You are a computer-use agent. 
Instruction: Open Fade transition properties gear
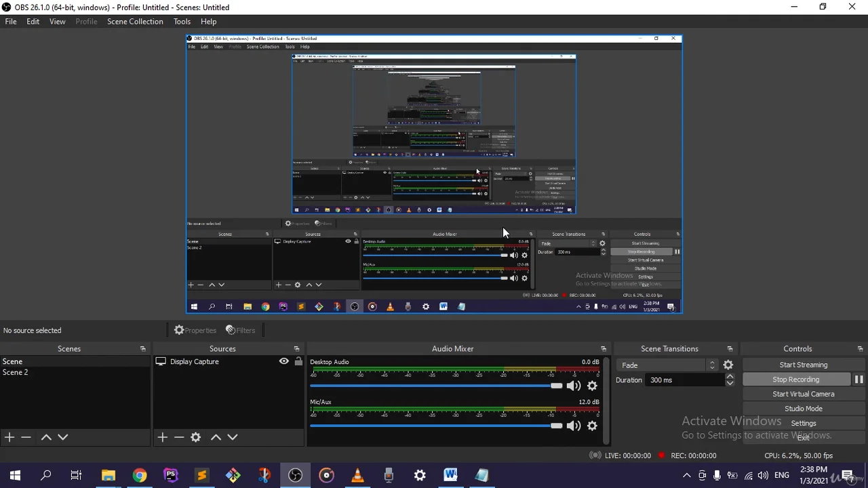tap(728, 365)
